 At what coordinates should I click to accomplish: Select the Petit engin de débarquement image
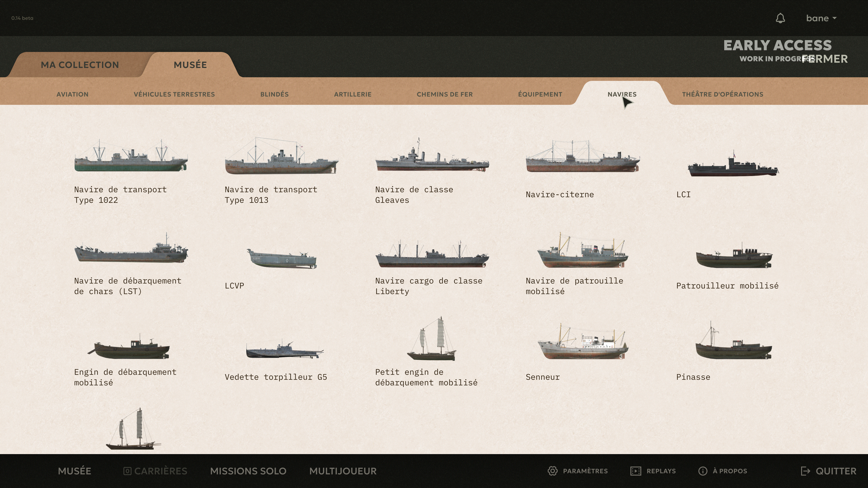[x=432, y=338]
